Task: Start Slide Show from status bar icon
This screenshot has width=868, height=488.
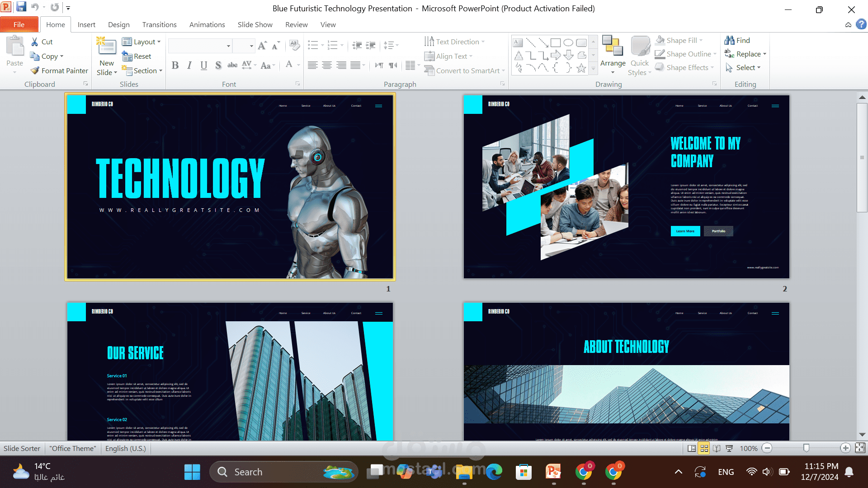Action: click(x=729, y=448)
